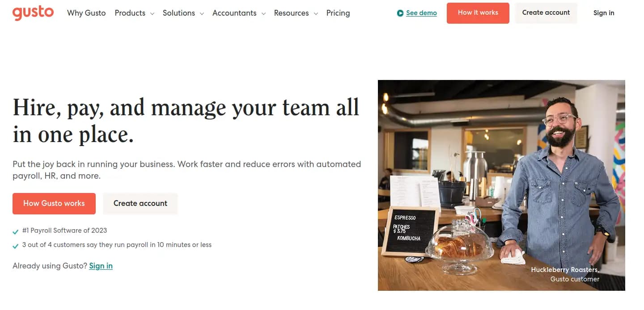Click the Huckleberry Roasters caption
The height and width of the screenshot is (310, 644).
pyautogui.click(x=565, y=274)
